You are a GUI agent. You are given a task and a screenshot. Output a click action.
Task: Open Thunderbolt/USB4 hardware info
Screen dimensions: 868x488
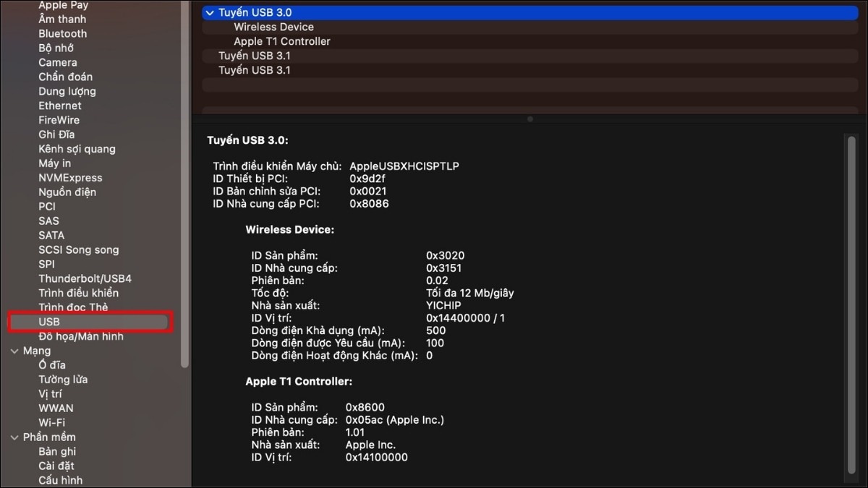pos(85,278)
